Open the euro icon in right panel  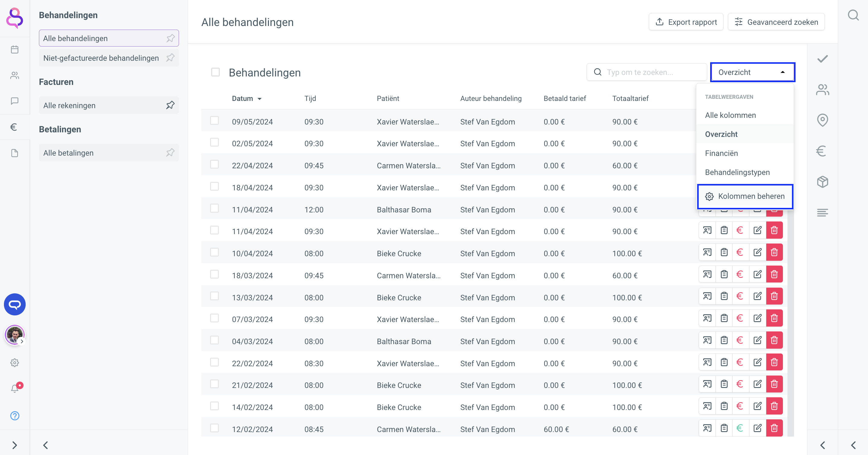click(821, 151)
